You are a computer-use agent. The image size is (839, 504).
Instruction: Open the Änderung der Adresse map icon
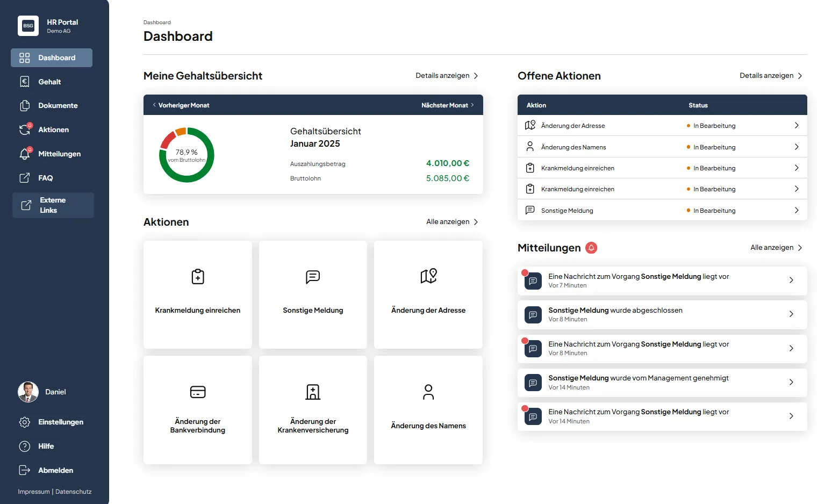(x=428, y=276)
